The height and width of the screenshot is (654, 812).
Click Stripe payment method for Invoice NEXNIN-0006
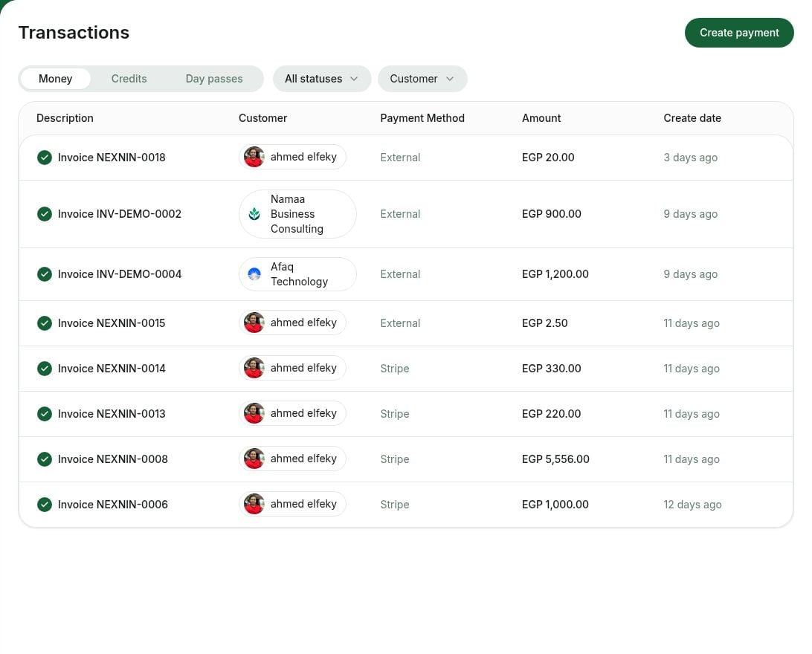coord(395,505)
